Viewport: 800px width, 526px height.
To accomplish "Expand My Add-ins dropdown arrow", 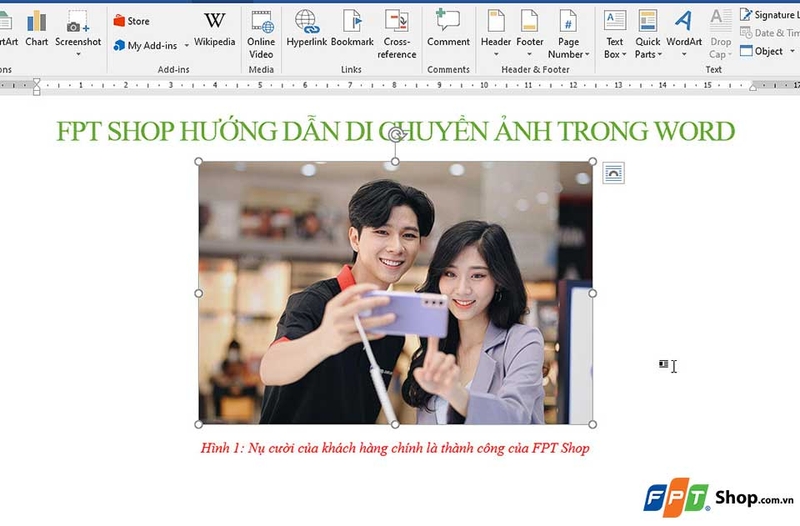I will coord(186,45).
